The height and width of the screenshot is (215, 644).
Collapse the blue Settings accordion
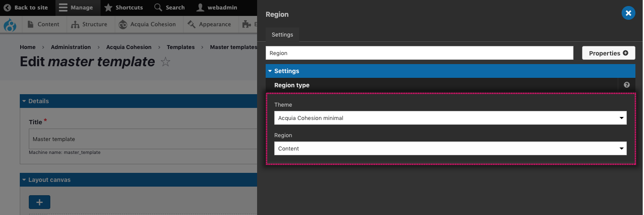click(450, 71)
